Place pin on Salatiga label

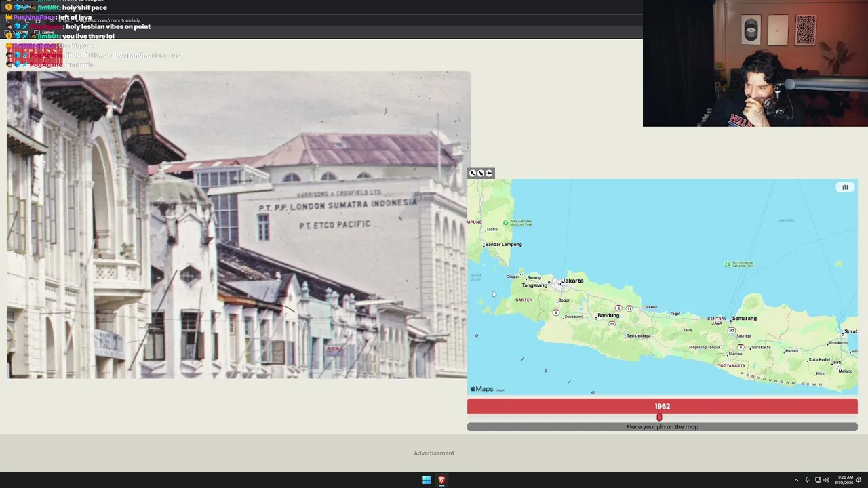743,335
